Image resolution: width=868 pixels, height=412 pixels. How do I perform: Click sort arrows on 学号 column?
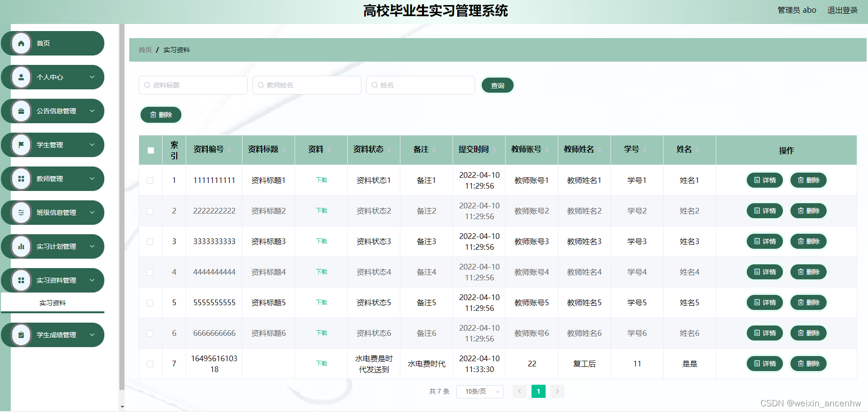645,150
